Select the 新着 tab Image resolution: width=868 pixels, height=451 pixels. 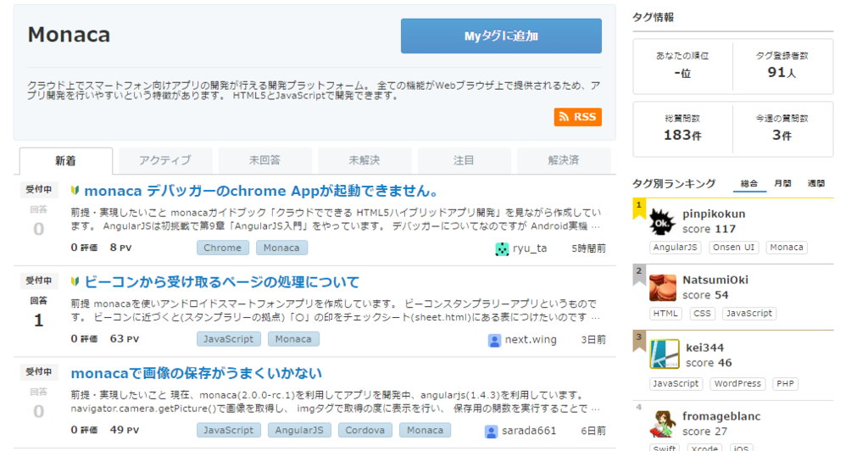click(66, 161)
